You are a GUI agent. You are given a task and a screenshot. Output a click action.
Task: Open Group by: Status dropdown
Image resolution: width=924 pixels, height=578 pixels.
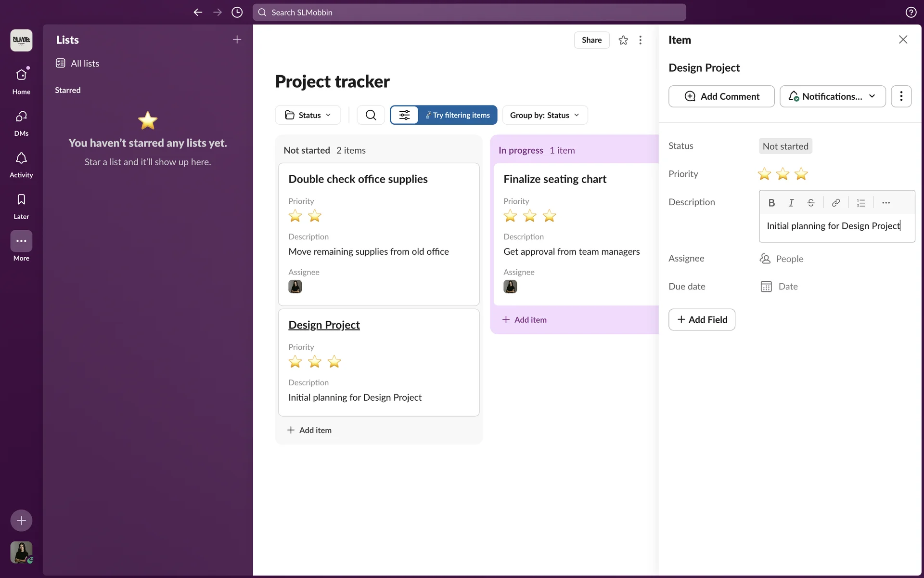(x=545, y=115)
